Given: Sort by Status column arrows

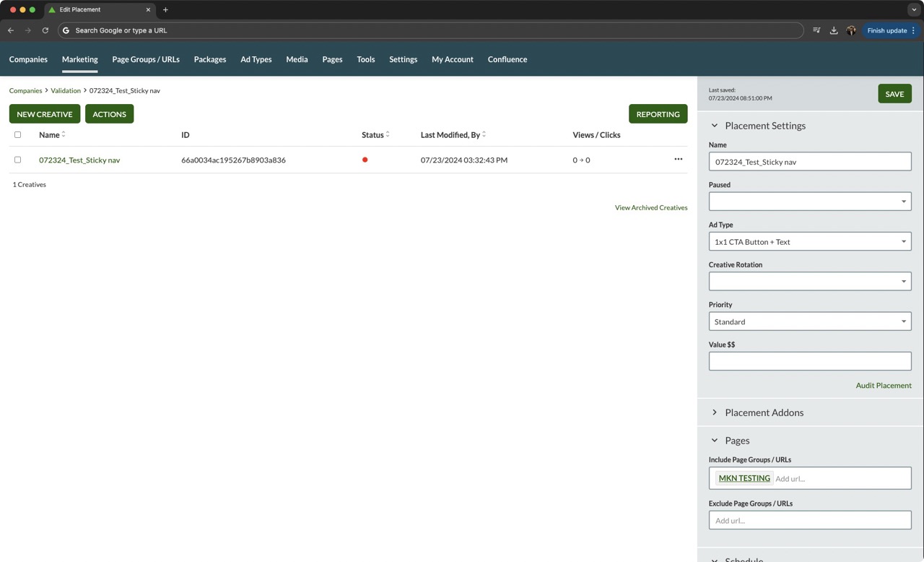Looking at the screenshot, I should point(388,134).
